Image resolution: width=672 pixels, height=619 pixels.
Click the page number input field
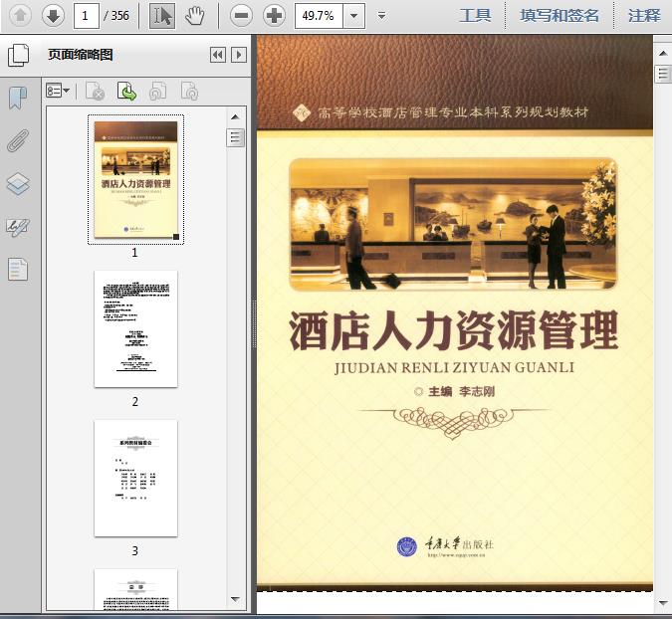[87, 15]
